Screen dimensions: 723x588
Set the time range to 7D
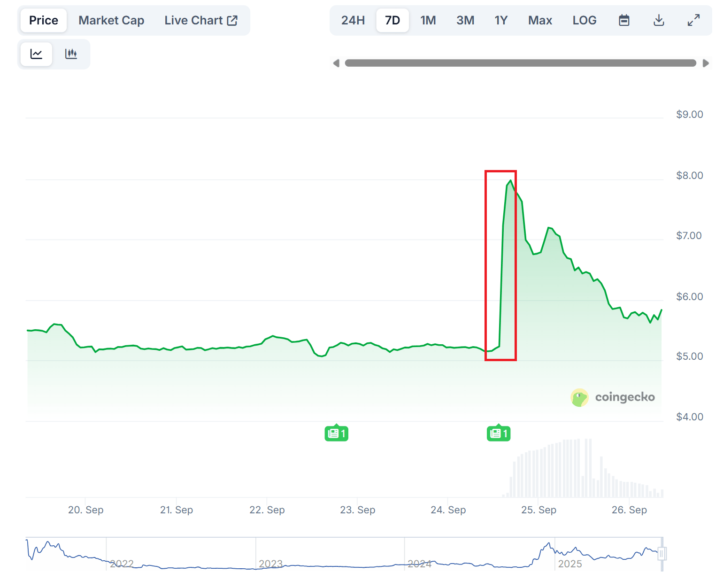(x=392, y=20)
